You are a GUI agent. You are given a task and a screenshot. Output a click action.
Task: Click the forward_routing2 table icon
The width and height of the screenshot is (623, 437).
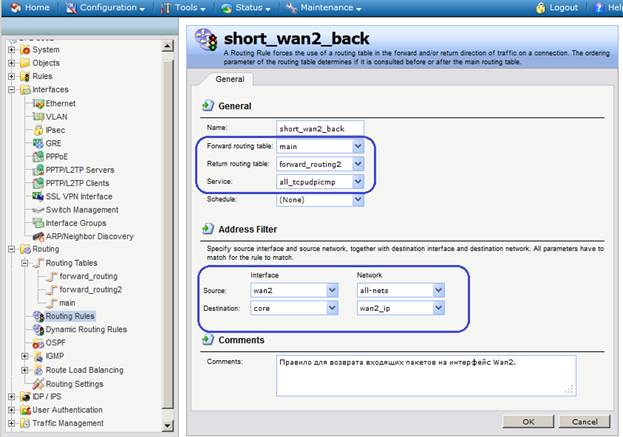coord(52,290)
